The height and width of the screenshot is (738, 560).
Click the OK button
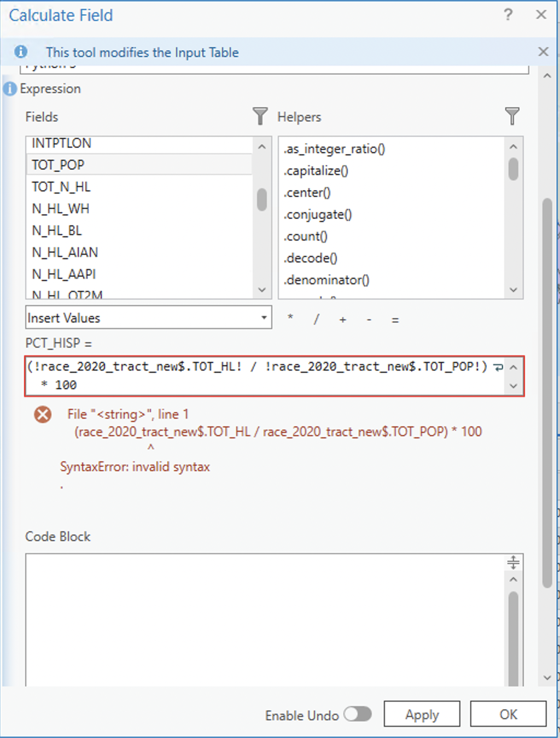click(508, 714)
